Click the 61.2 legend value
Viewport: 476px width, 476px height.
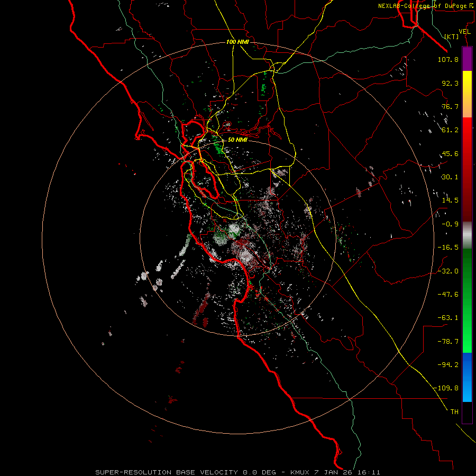[450, 130]
